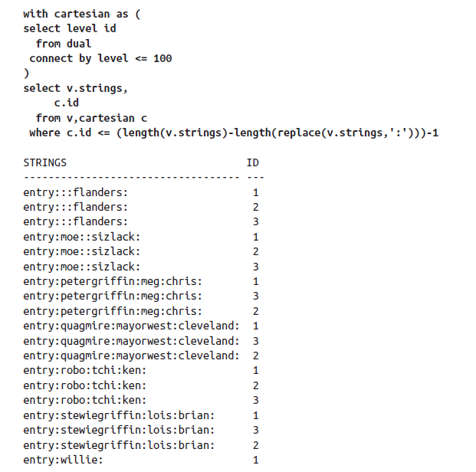Click the first 'entry:::flanders:' row
Image resolution: width=476 pixels, height=472 pixels.
click(x=76, y=192)
